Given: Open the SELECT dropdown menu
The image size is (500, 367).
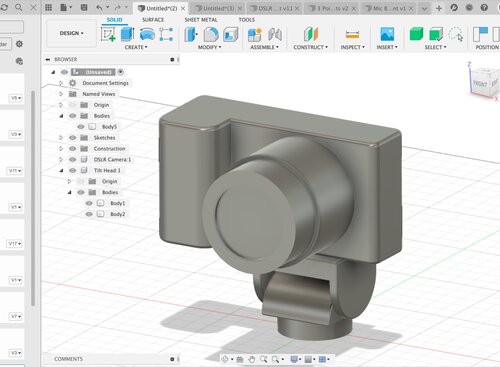Looking at the screenshot, I should (435, 47).
